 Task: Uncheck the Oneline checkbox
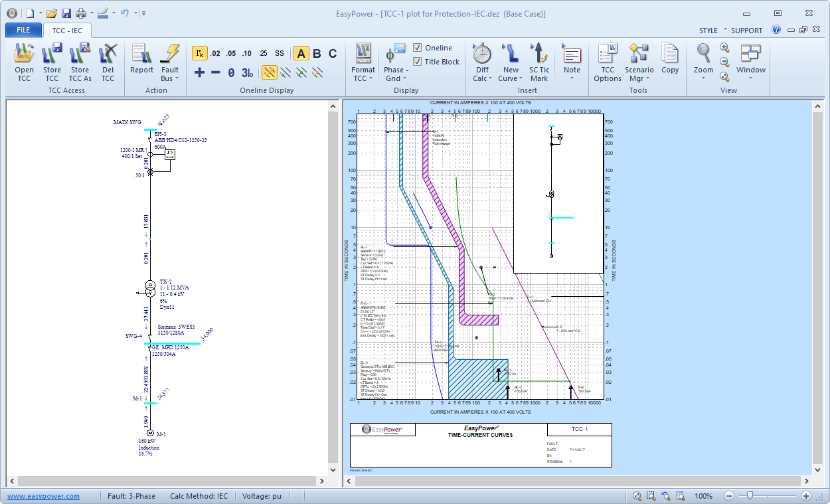(417, 48)
